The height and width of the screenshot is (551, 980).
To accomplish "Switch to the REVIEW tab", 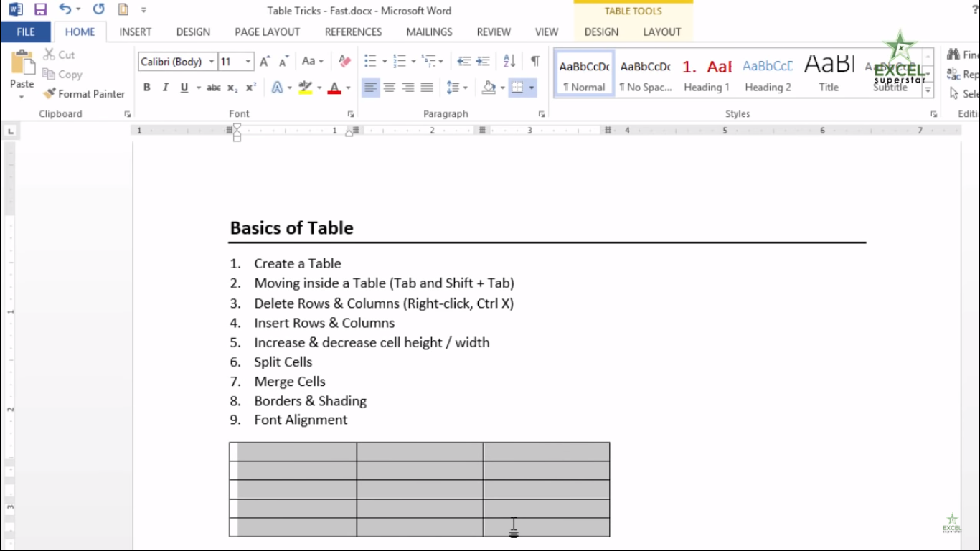I will [x=494, y=32].
